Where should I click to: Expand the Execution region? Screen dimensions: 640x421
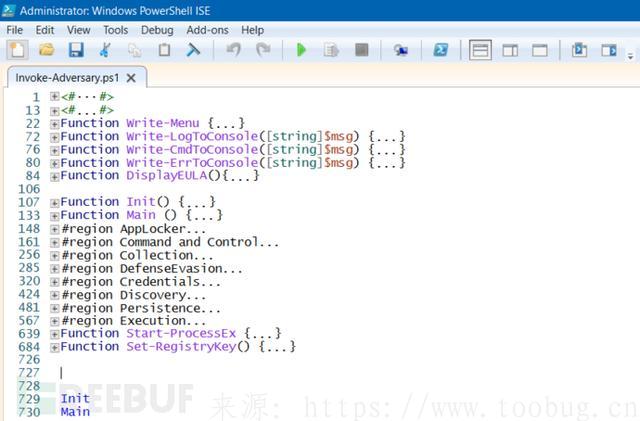pyautogui.click(x=55, y=321)
